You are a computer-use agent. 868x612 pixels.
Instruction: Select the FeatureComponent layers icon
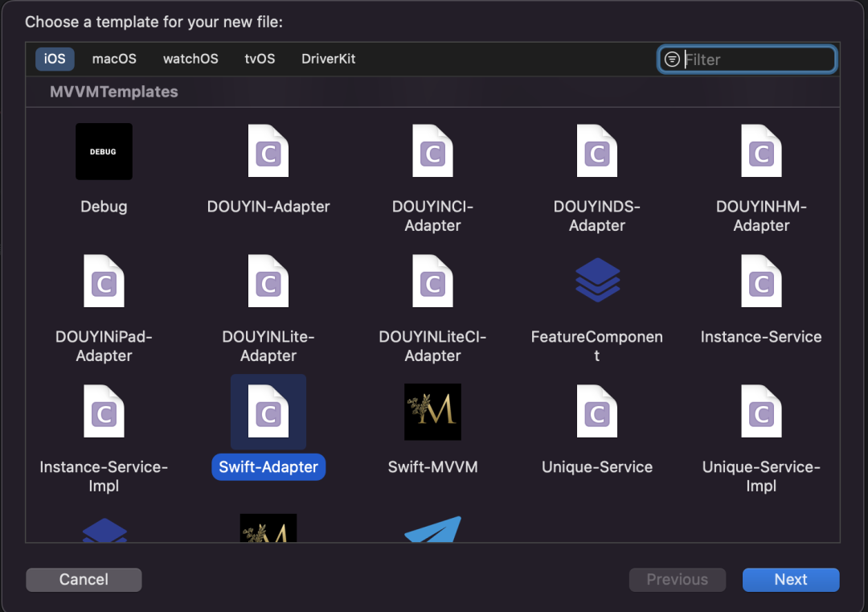(597, 281)
